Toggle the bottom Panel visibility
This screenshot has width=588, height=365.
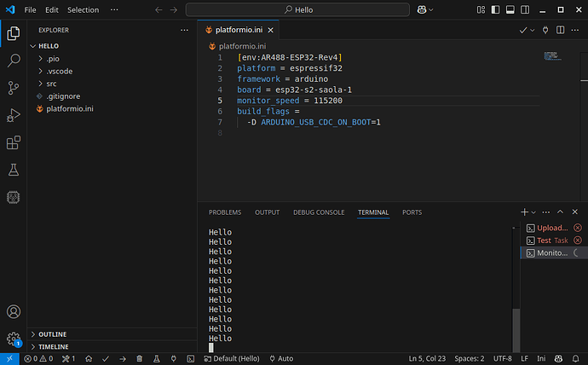[510, 9]
